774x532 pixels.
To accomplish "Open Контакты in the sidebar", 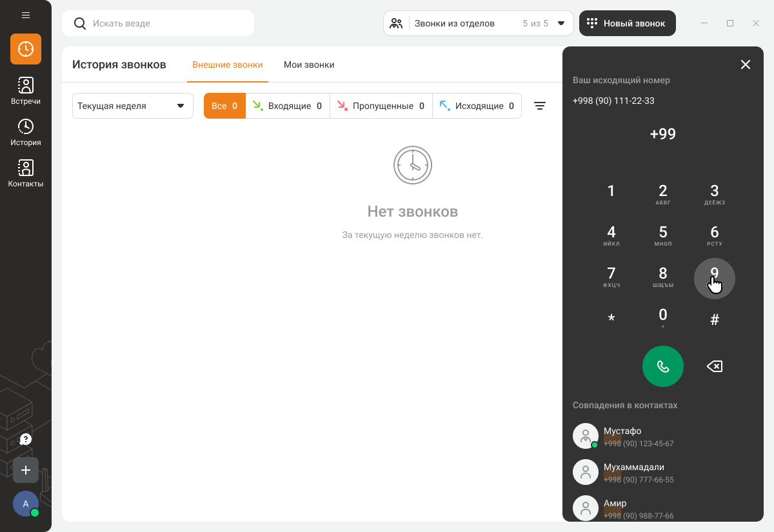I will [26, 173].
